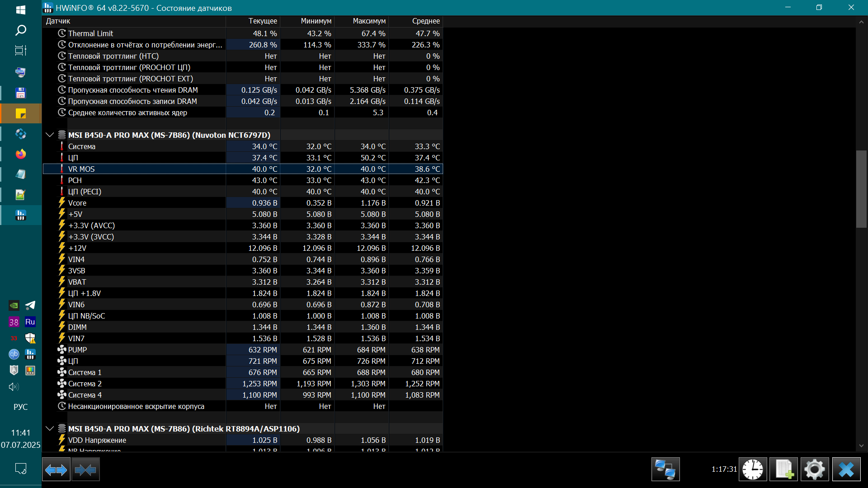
Task: Click the 11:41 clock and date
Action: [21, 439]
